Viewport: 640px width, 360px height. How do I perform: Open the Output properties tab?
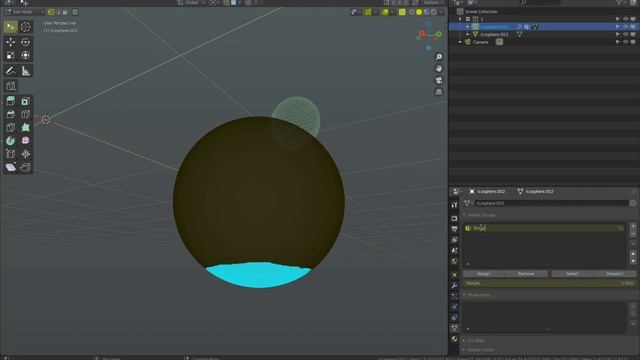tap(454, 229)
